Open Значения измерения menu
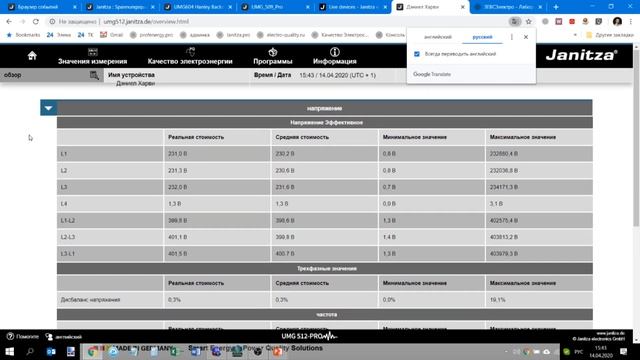The height and width of the screenshot is (360, 640). pyautogui.click(x=93, y=56)
